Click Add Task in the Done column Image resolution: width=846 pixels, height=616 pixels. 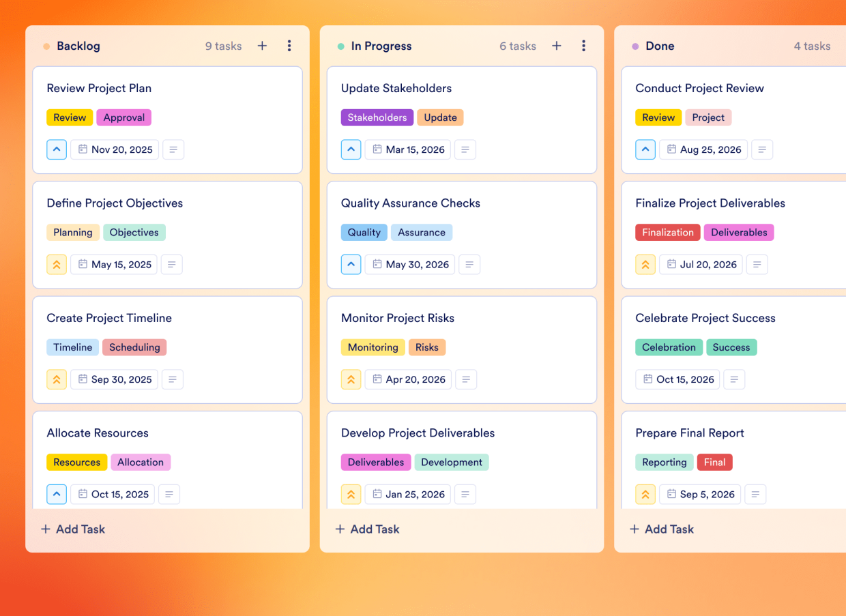click(x=661, y=529)
